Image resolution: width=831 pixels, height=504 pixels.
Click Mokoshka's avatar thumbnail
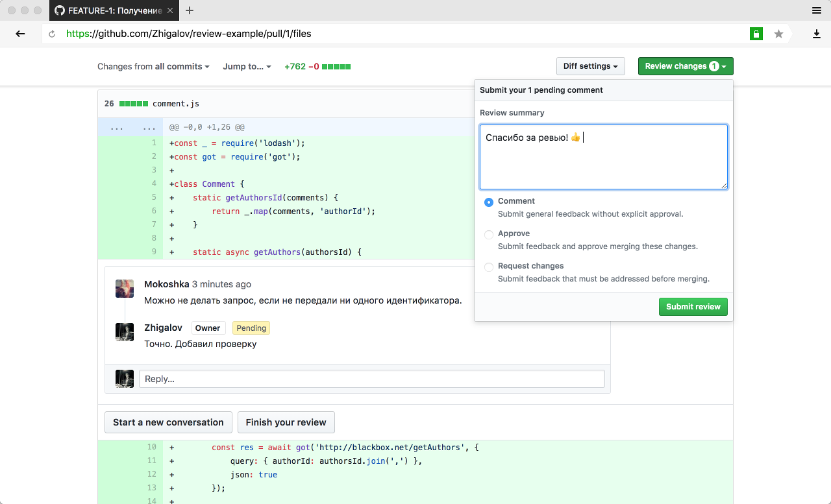pos(125,289)
